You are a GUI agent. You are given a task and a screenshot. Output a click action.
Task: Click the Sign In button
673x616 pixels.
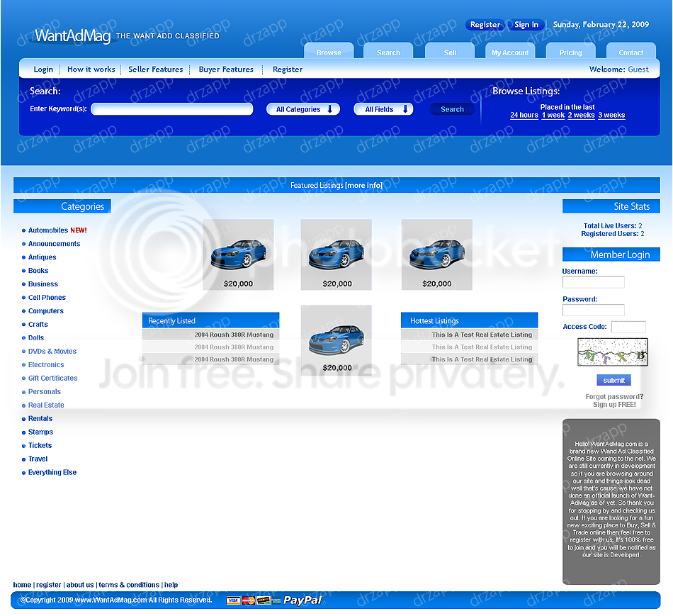point(526,25)
